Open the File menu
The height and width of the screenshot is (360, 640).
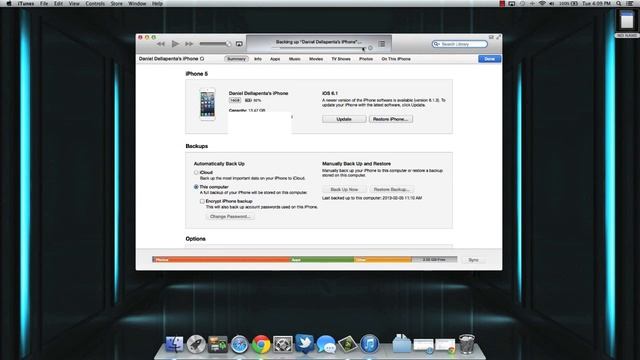coord(44,4)
